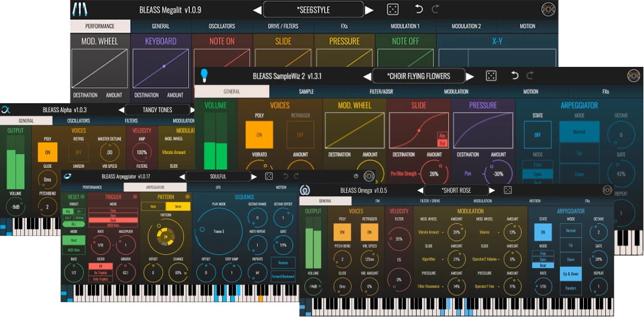Click the Keyboard modulation curve graph
This screenshot has height=317, width=644.
(x=161, y=68)
